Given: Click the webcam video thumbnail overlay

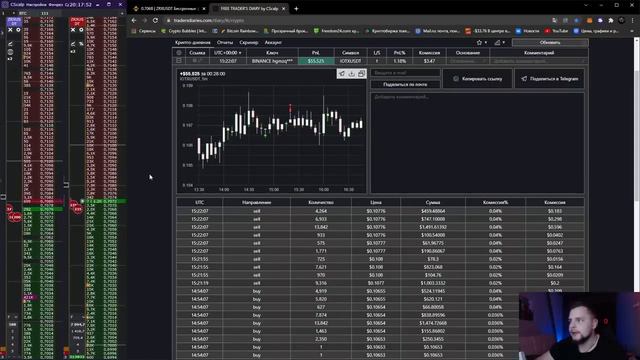Looking at the screenshot, I should tap(579, 326).
